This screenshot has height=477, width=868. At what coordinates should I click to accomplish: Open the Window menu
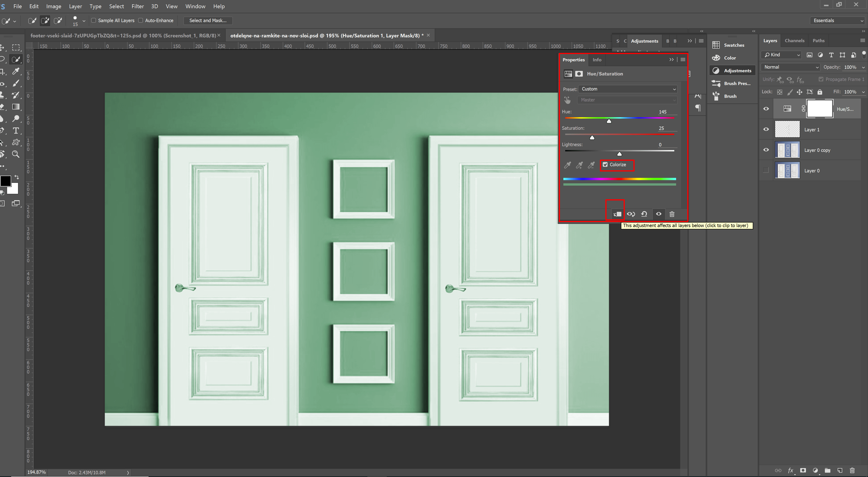point(195,6)
